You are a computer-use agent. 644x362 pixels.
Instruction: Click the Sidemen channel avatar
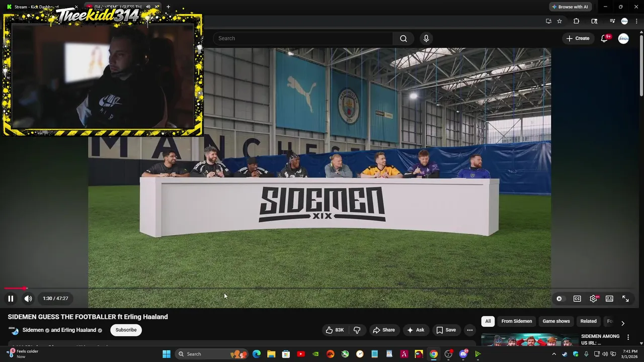(x=14, y=330)
